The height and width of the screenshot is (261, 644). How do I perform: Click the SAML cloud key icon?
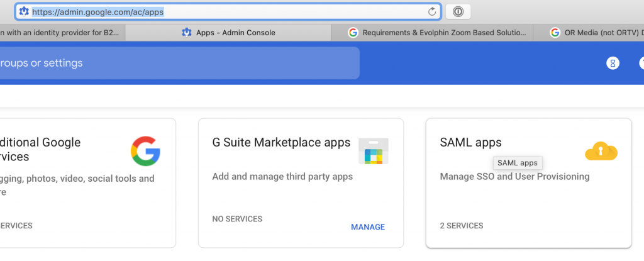[601, 151]
